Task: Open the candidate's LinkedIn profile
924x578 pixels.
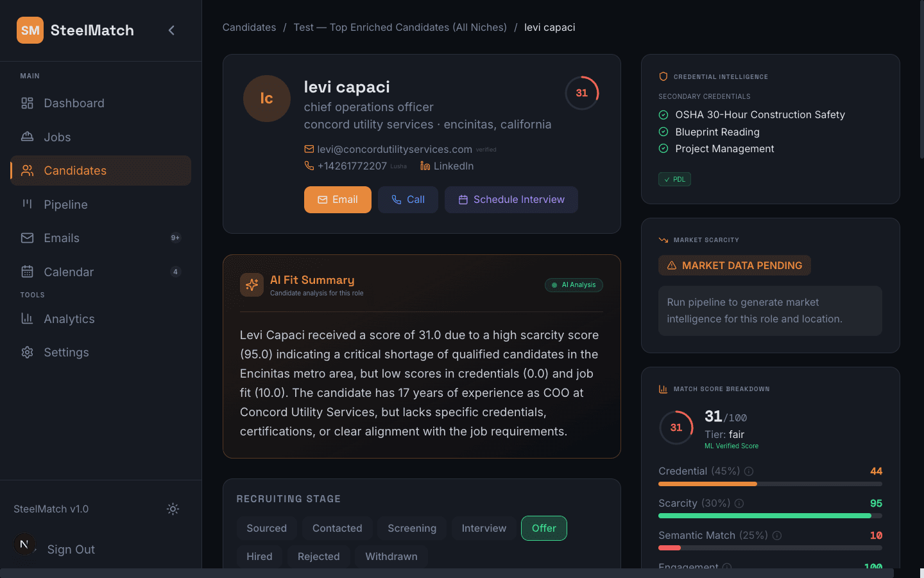Action: pos(452,166)
